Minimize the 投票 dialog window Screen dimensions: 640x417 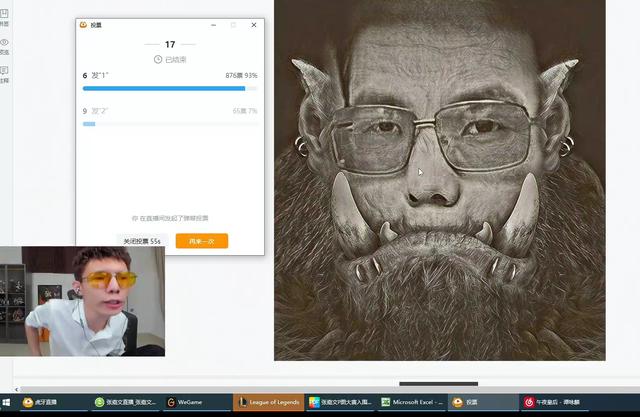coord(213,25)
